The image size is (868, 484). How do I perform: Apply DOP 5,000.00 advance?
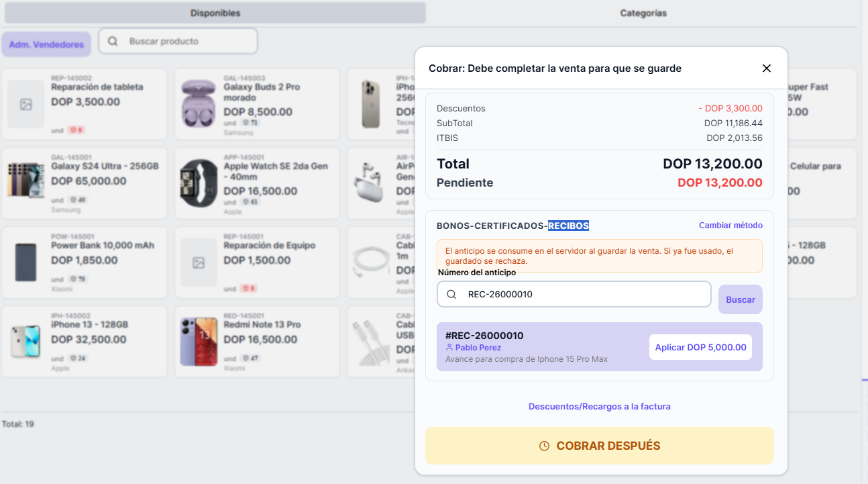coord(701,347)
